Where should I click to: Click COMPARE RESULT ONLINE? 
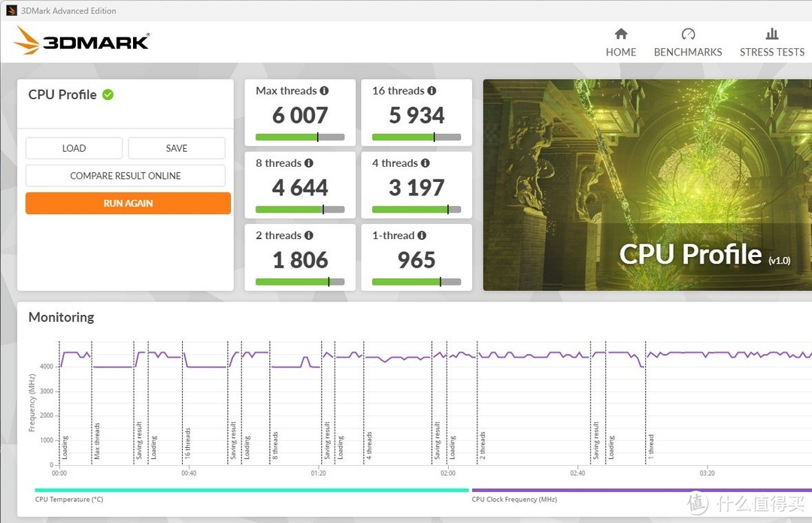[126, 176]
